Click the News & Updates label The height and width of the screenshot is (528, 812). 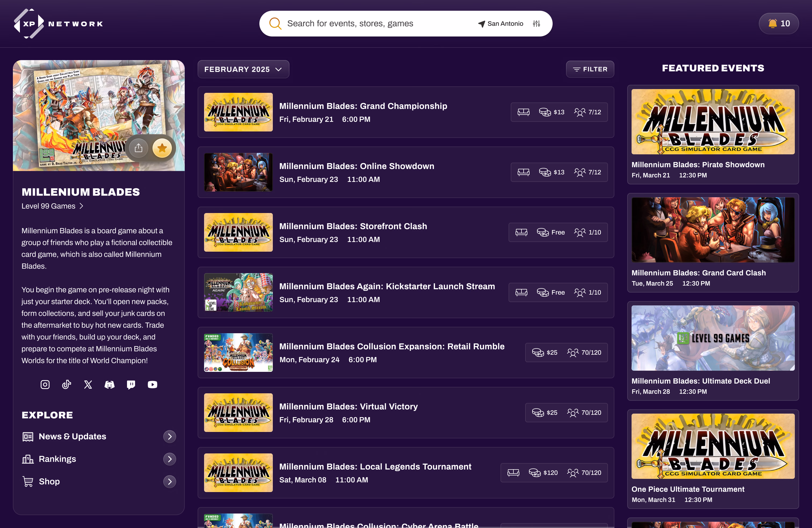point(72,437)
